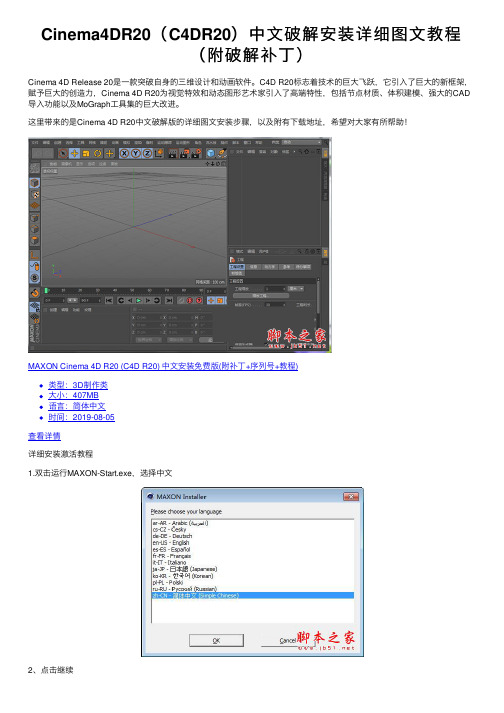Select the Scale tool in Cinema 4D toolbar

coord(86,153)
